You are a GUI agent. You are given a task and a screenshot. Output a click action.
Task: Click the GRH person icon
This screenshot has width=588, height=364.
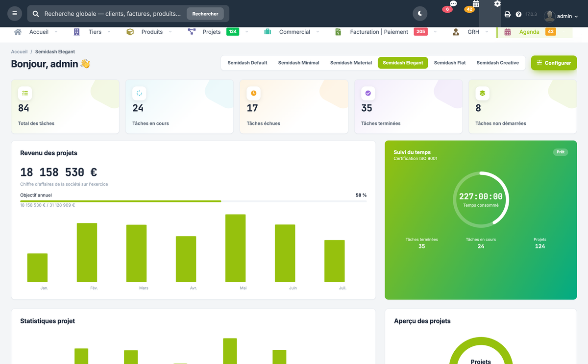click(x=456, y=32)
